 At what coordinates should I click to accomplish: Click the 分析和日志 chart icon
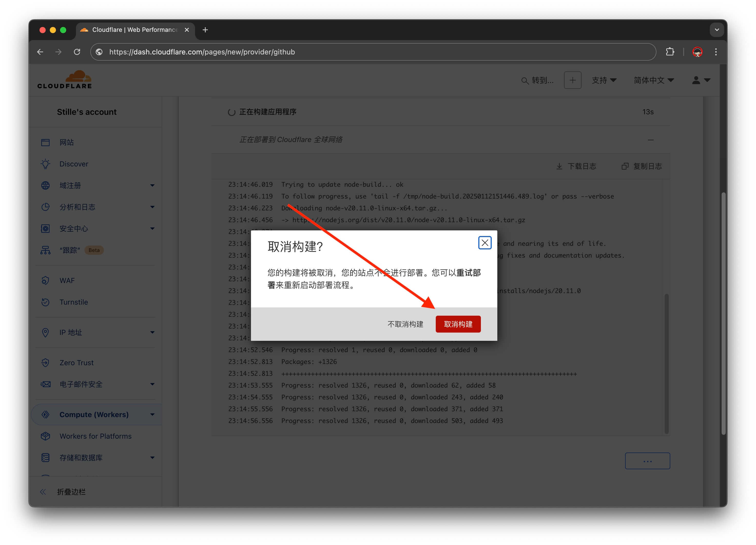coord(45,207)
